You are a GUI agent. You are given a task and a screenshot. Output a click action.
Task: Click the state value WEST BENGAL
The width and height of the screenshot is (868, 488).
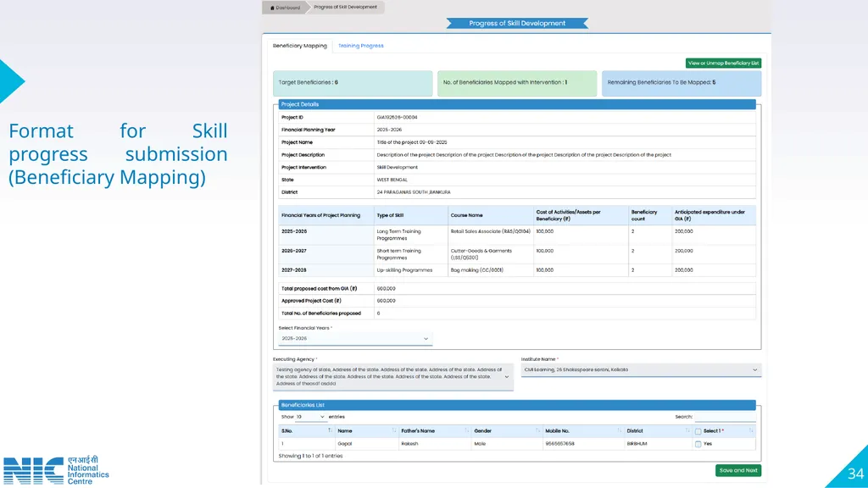click(392, 180)
